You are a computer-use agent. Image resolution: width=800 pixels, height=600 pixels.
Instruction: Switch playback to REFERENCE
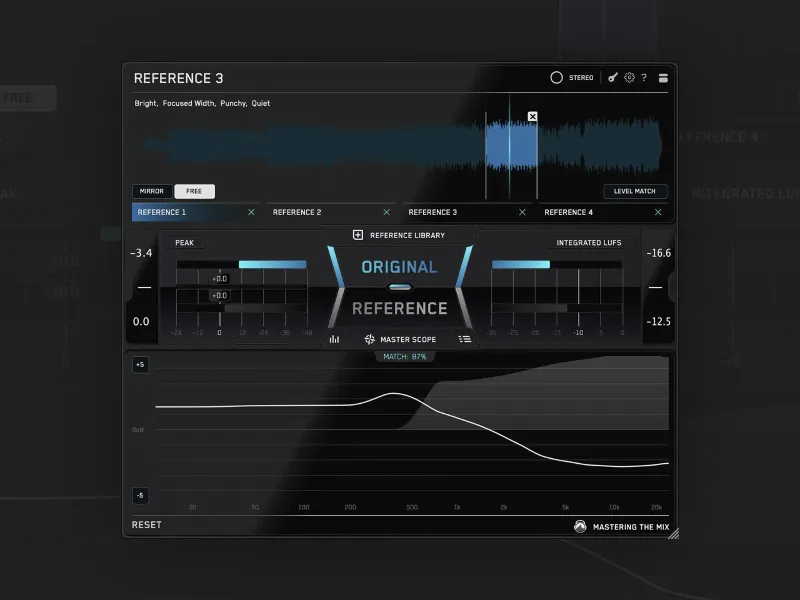(399, 308)
